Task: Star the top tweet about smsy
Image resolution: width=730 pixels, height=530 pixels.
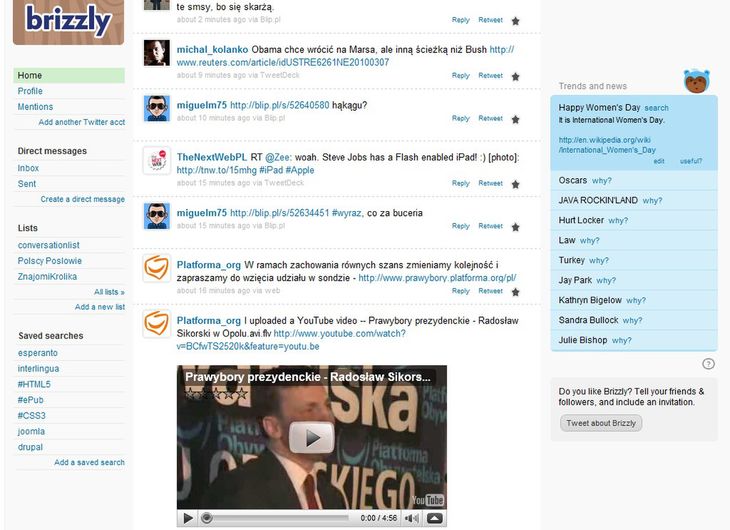Action: point(515,21)
